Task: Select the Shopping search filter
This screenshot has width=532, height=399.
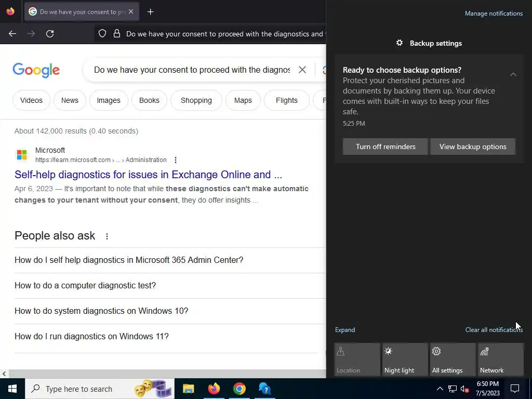Action: click(x=196, y=100)
